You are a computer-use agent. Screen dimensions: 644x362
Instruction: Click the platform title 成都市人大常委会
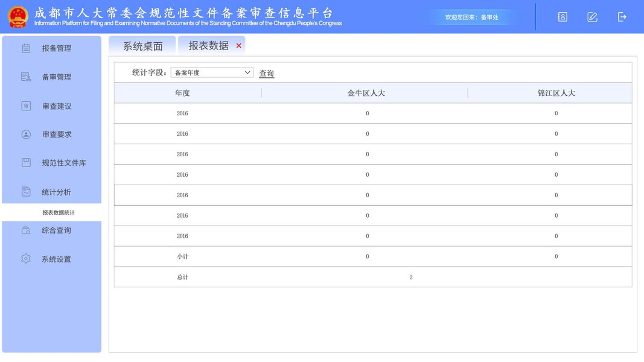pos(183,13)
